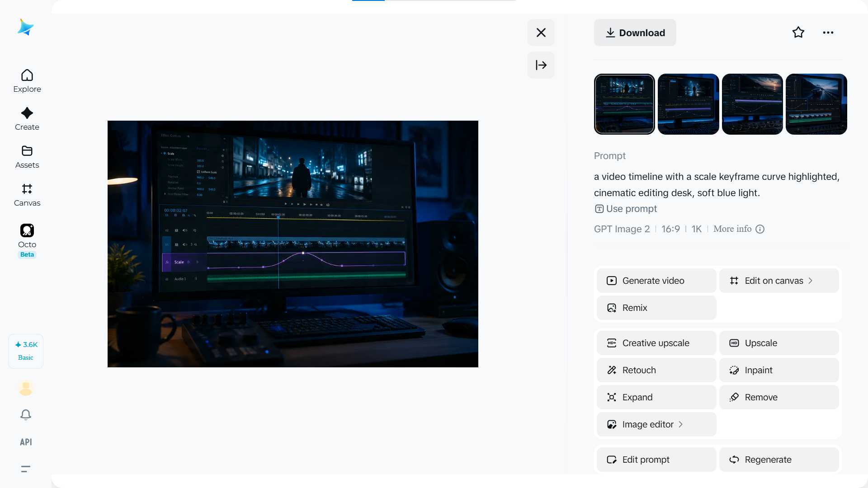The width and height of the screenshot is (868, 488).
Task: Click the Remix button
Action: [x=656, y=308]
